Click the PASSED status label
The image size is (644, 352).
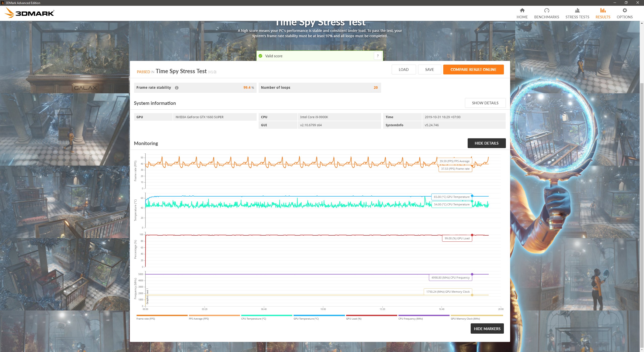click(143, 72)
